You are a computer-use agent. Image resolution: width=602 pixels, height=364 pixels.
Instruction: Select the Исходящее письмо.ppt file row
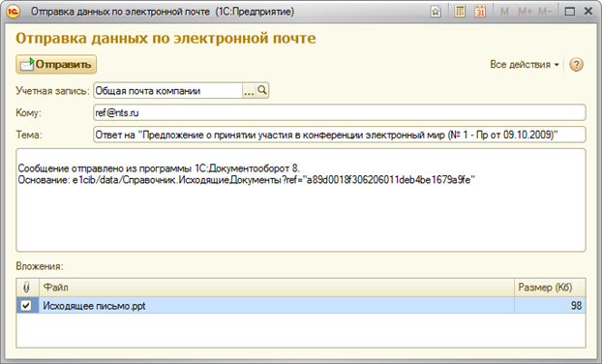coord(301,306)
